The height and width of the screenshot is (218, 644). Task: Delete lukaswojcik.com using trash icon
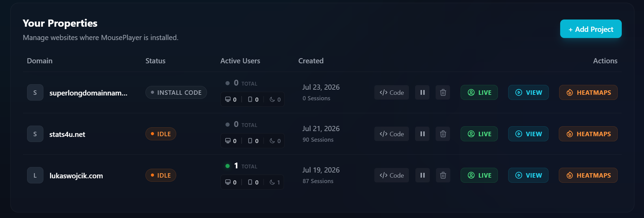coord(443,175)
